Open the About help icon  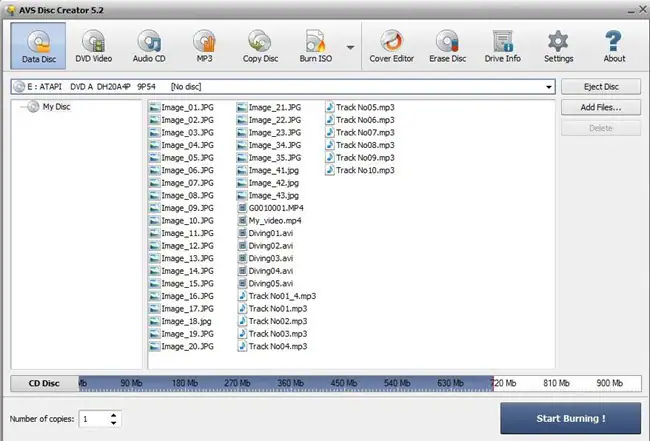pyautogui.click(x=614, y=46)
